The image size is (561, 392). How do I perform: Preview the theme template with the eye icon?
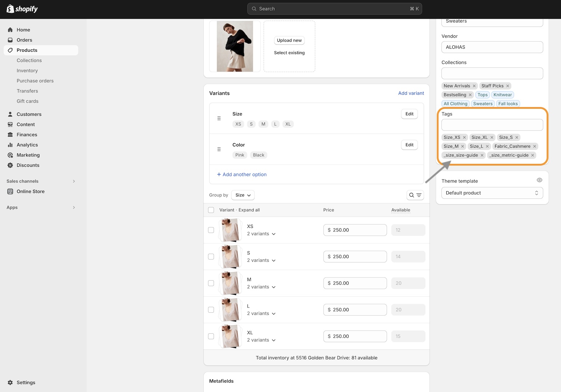539,180
